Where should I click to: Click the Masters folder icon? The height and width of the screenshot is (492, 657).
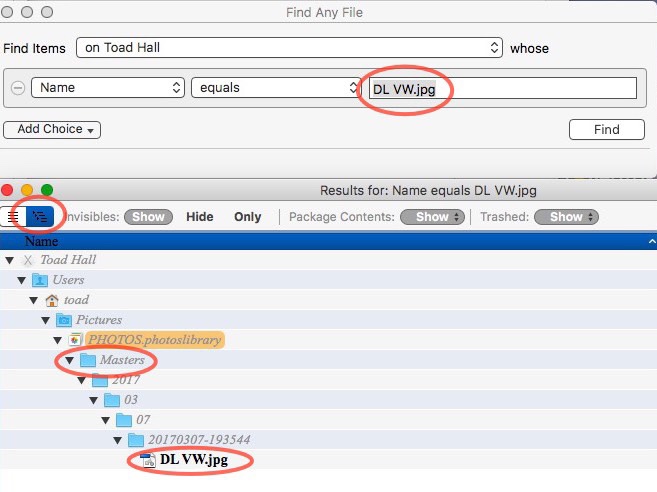88,360
